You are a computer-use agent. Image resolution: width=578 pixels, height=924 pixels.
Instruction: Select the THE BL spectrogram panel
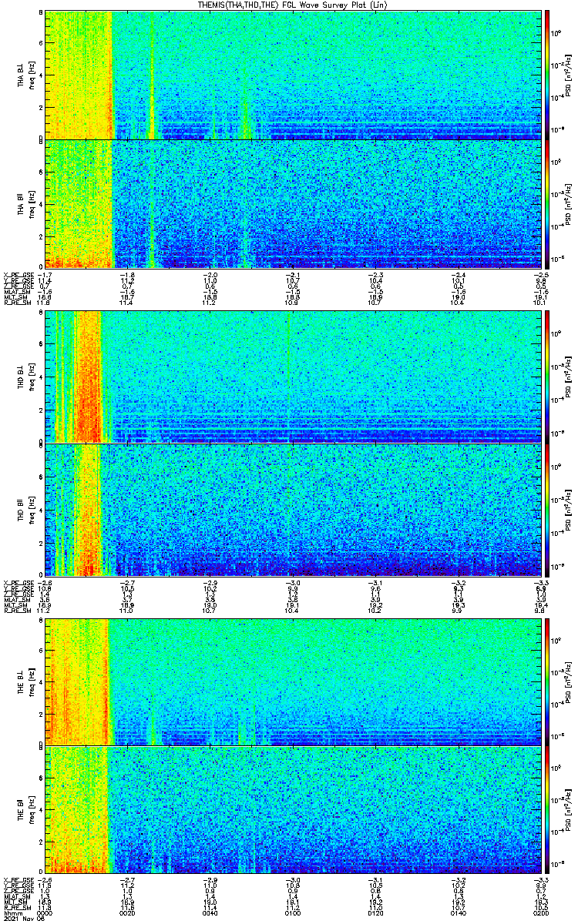294,681
